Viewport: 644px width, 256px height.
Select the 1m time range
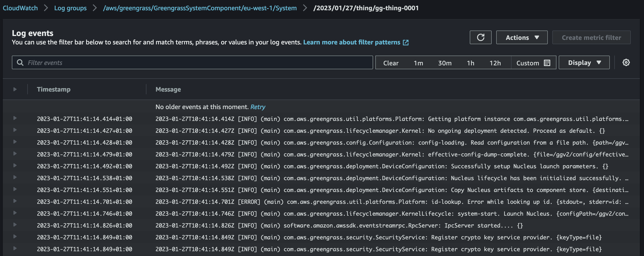point(418,63)
